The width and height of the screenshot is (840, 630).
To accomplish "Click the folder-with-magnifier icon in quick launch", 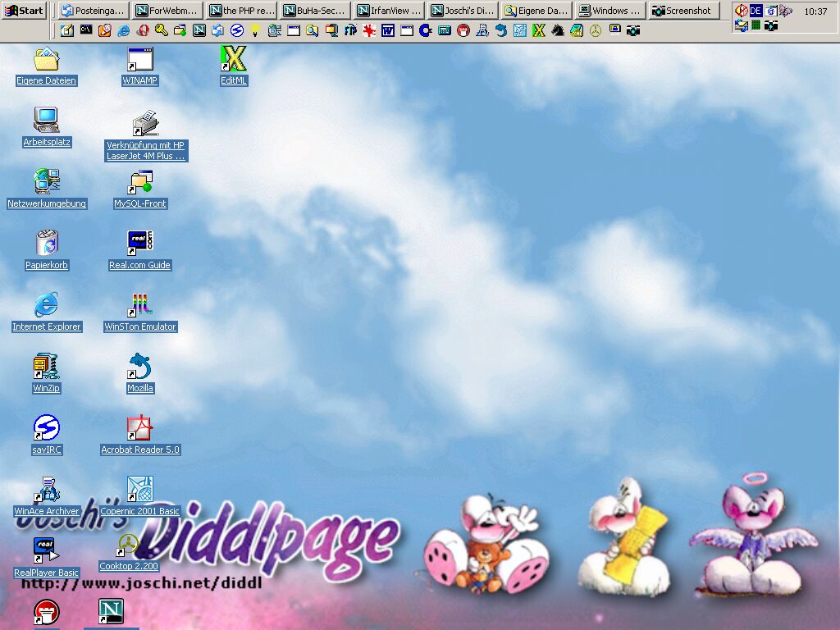I will [x=313, y=30].
